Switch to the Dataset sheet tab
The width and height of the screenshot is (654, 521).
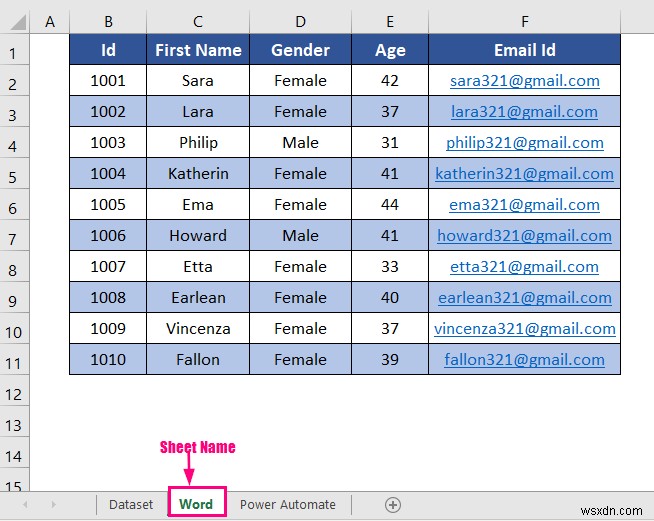coord(131,504)
